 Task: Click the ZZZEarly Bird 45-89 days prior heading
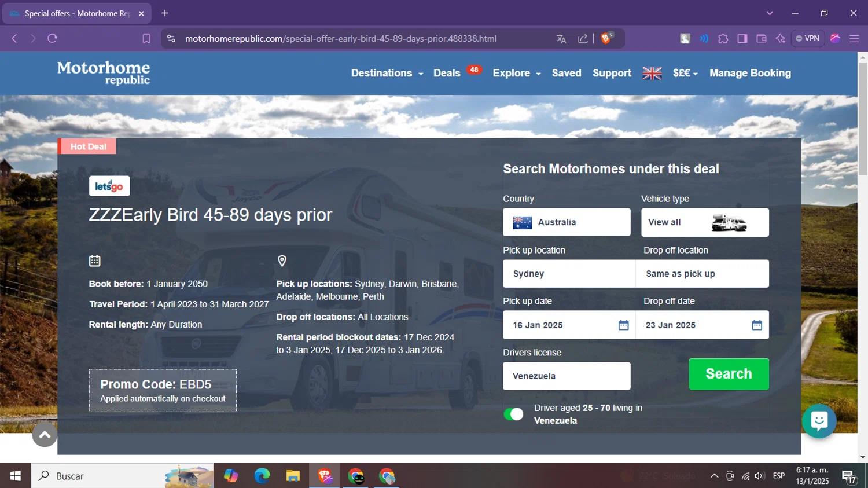click(211, 215)
